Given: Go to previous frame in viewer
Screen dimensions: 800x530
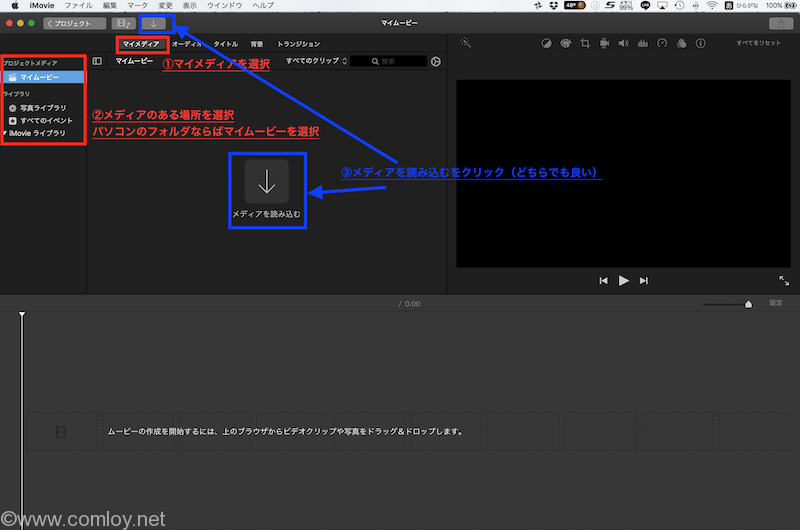Looking at the screenshot, I should click(604, 281).
